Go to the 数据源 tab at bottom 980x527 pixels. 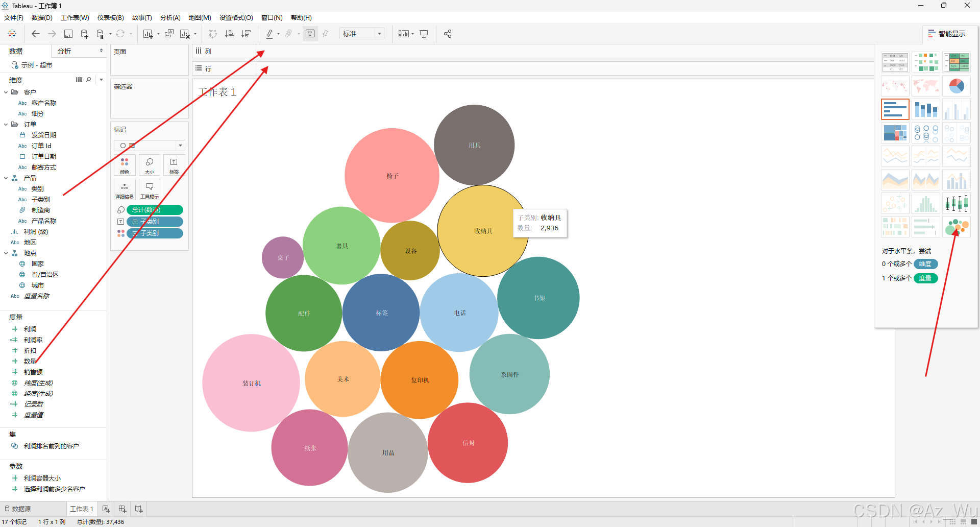point(18,509)
